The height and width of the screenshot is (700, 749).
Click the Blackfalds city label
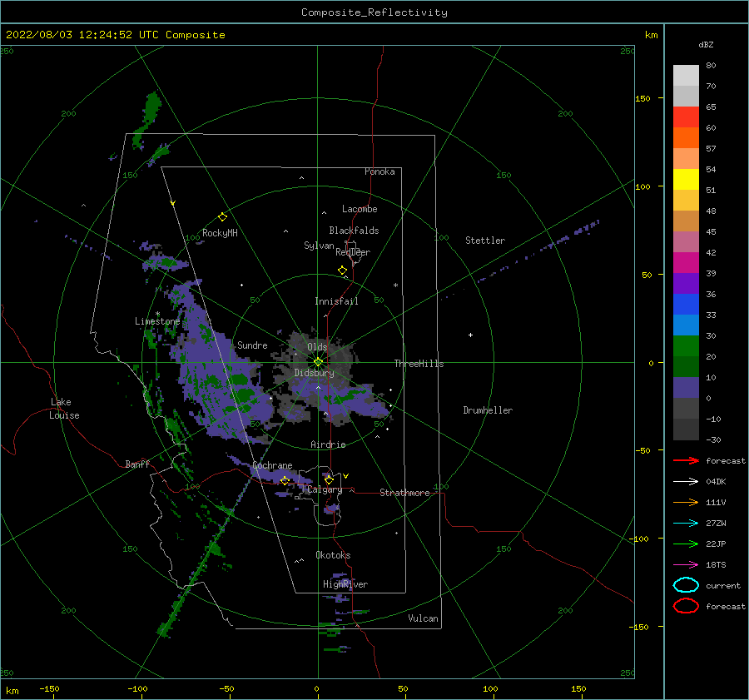354,231
